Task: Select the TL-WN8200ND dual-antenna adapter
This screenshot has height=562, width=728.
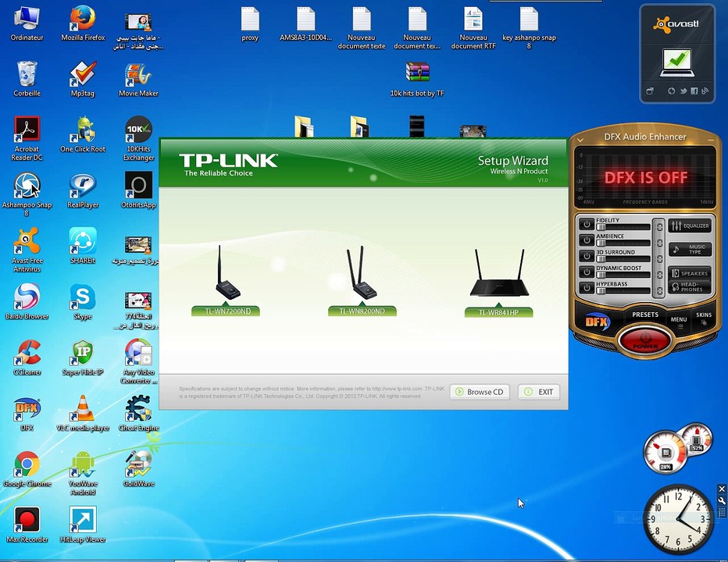Action: (362, 281)
